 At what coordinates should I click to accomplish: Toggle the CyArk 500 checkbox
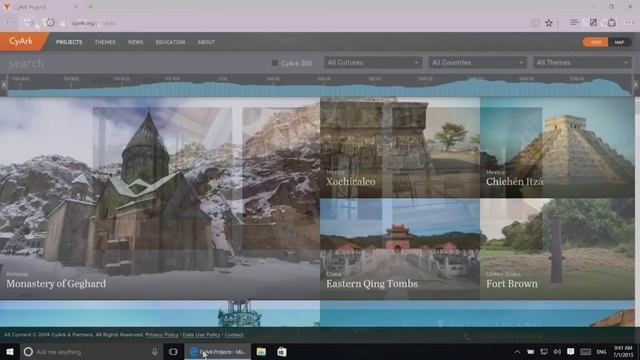(x=275, y=63)
